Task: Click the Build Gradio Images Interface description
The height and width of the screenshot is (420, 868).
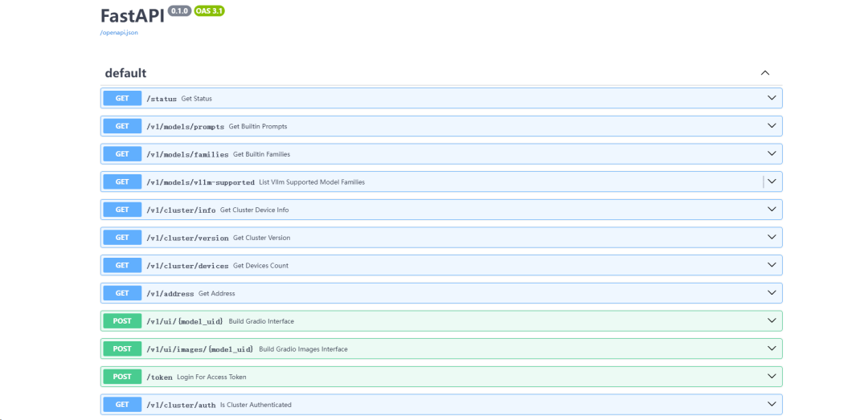Action: pyautogui.click(x=303, y=349)
